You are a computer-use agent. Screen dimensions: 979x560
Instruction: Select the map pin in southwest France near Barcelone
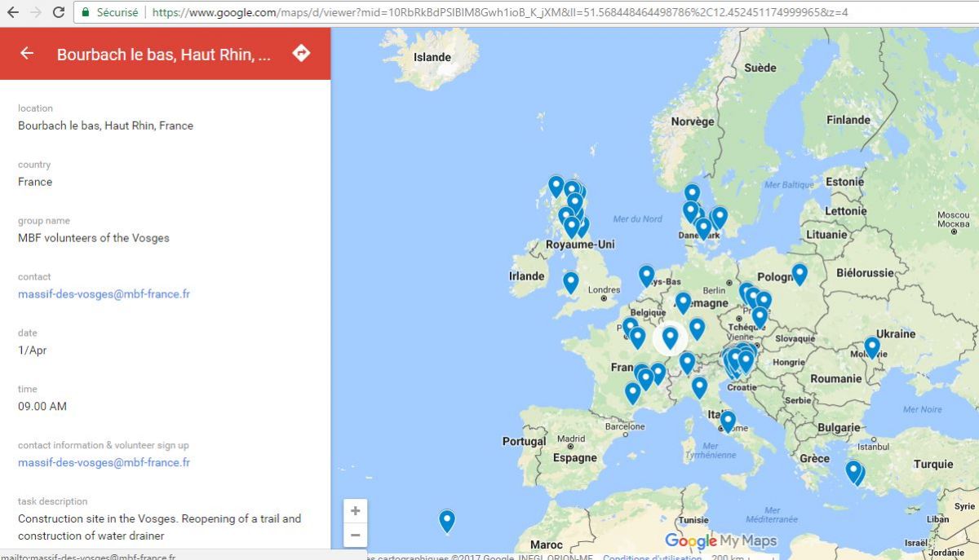coord(633,393)
